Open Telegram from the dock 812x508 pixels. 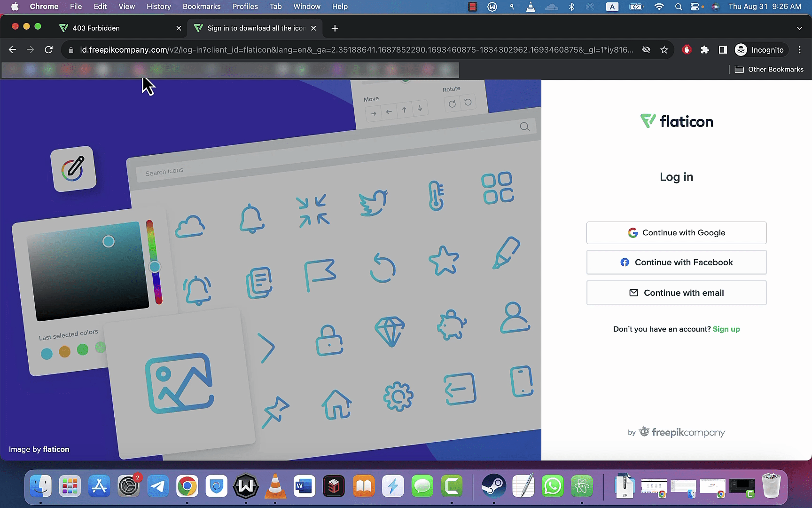coord(158,486)
